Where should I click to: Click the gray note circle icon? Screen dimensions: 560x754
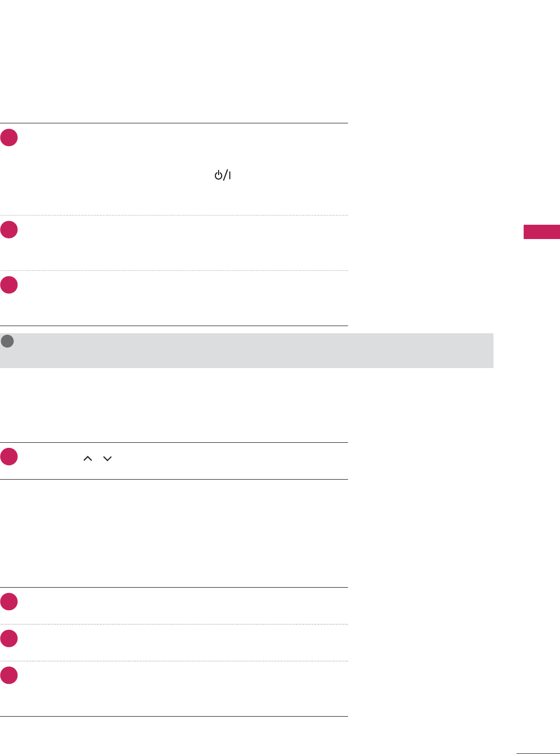(x=7, y=341)
